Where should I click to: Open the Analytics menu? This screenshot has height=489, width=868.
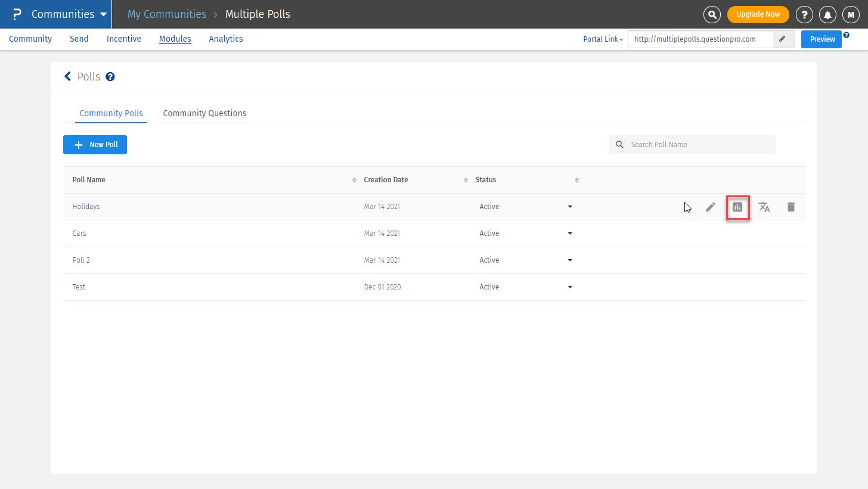[226, 39]
